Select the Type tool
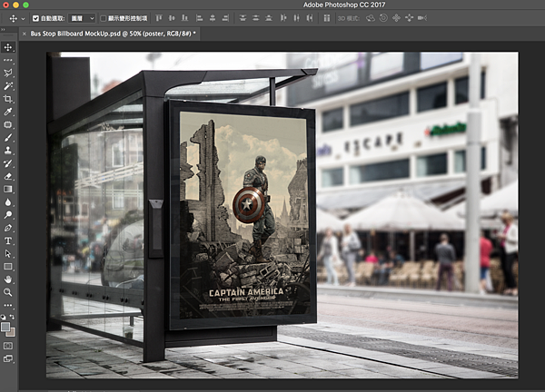 click(x=8, y=240)
